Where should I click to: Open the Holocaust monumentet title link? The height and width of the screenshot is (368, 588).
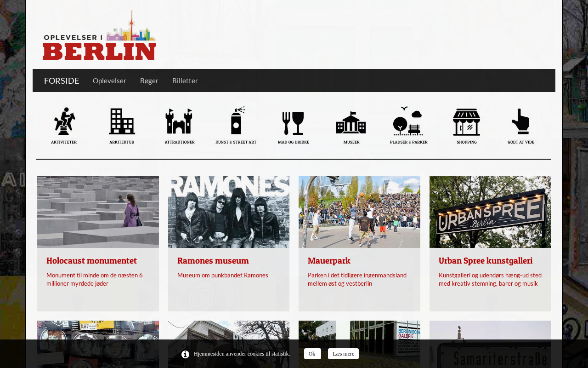[92, 261]
